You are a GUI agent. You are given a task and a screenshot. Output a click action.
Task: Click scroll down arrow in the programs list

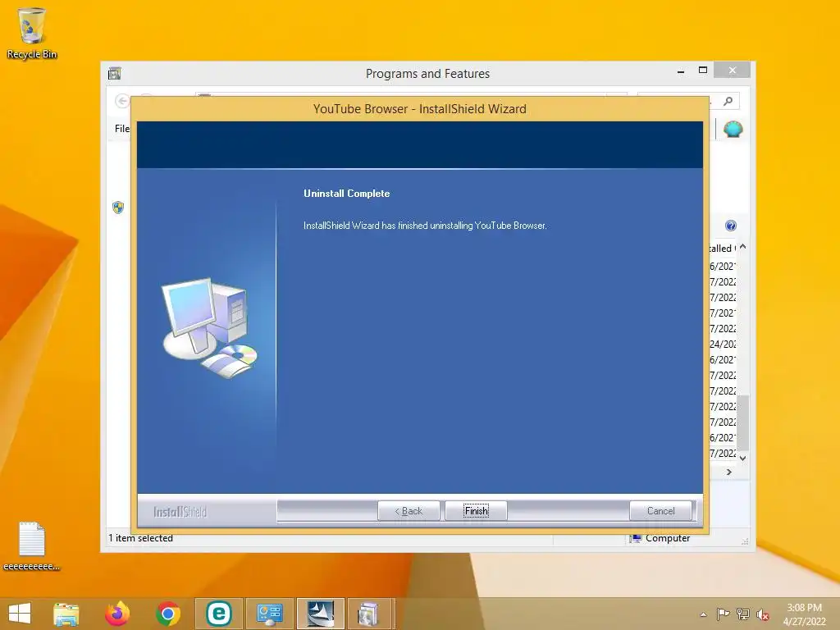[x=743, y=458]
